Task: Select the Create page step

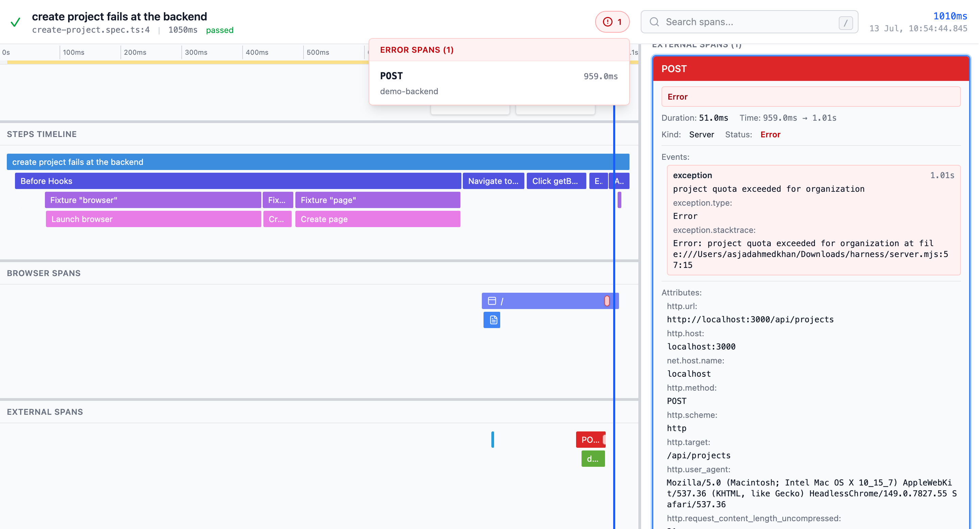Action: 377,219
